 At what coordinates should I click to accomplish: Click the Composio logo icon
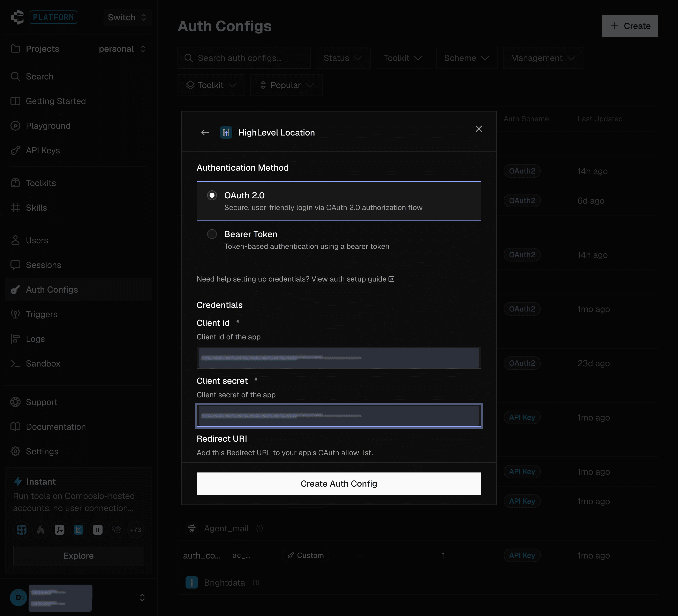pos(17,17)
